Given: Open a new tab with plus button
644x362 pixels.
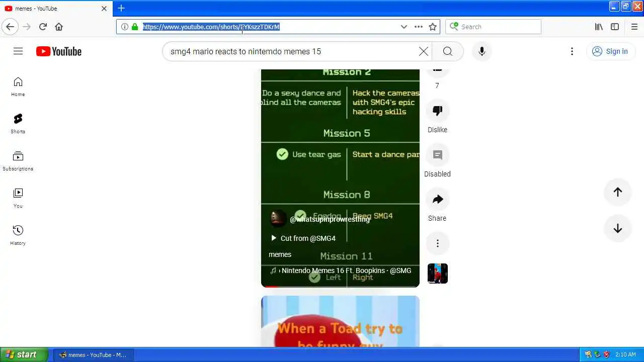Looking at the screenshot, I should 121,8.
